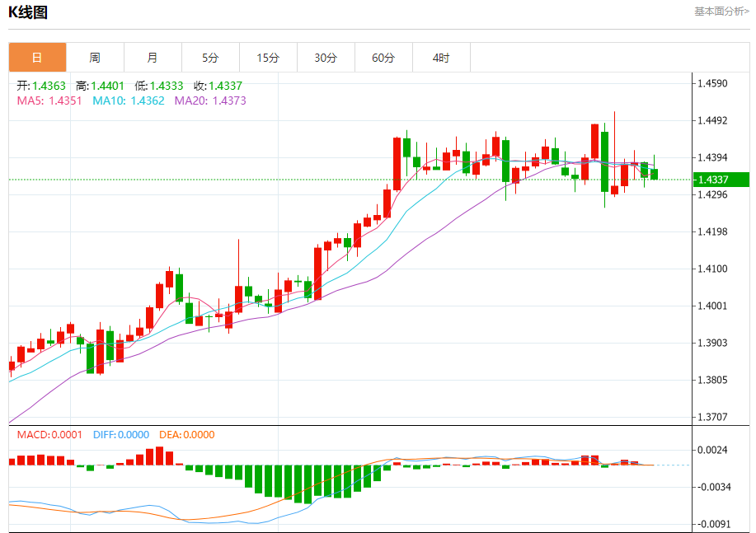
Task: Open the 15分 chart tab
Action: [268, 58]
